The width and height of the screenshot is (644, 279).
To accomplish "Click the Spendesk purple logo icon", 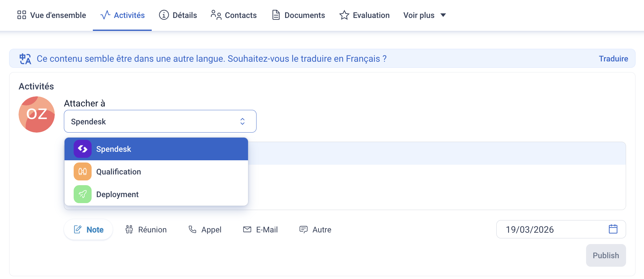I will [82, 149].
